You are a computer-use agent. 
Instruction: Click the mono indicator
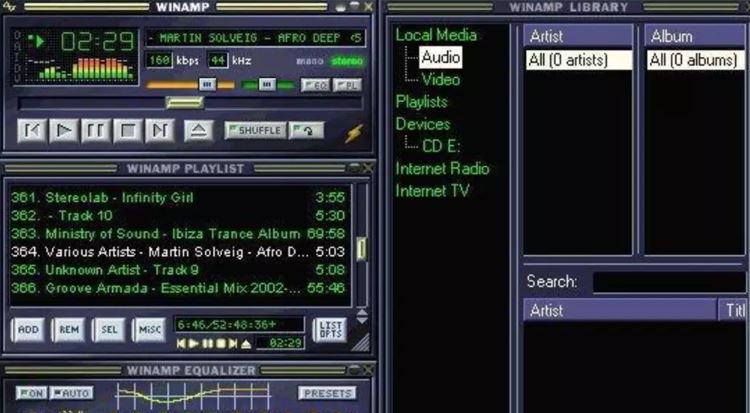pos(310,61)
